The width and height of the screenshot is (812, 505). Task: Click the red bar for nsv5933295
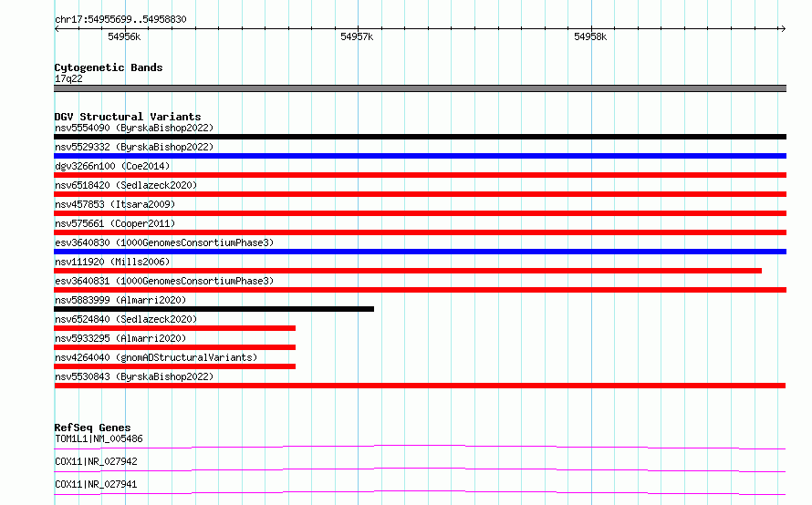pyautogui.click(x=174, y=347)
